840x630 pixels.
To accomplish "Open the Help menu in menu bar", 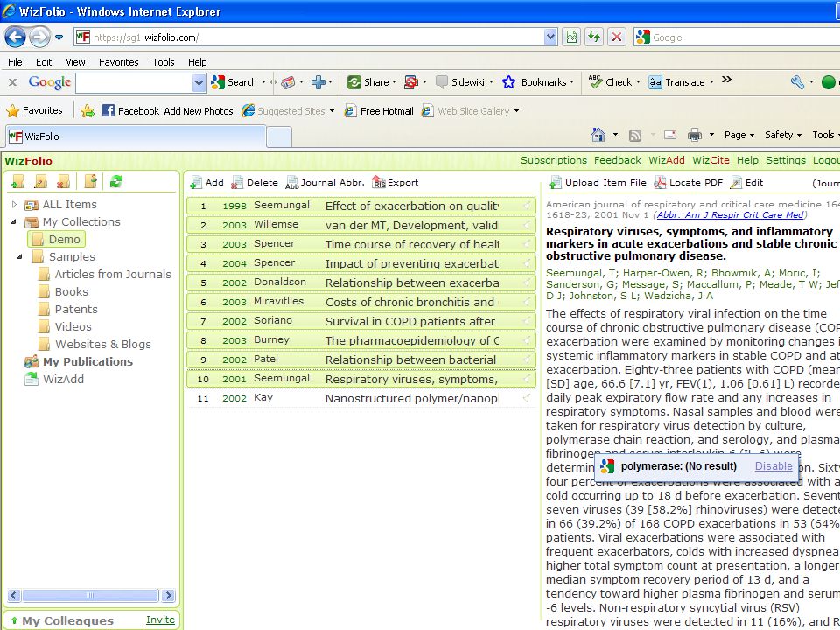I will [197, 62].
